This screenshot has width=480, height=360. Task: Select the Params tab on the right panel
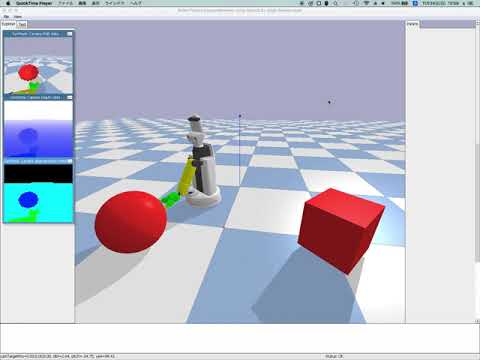[x=412, y=24]
